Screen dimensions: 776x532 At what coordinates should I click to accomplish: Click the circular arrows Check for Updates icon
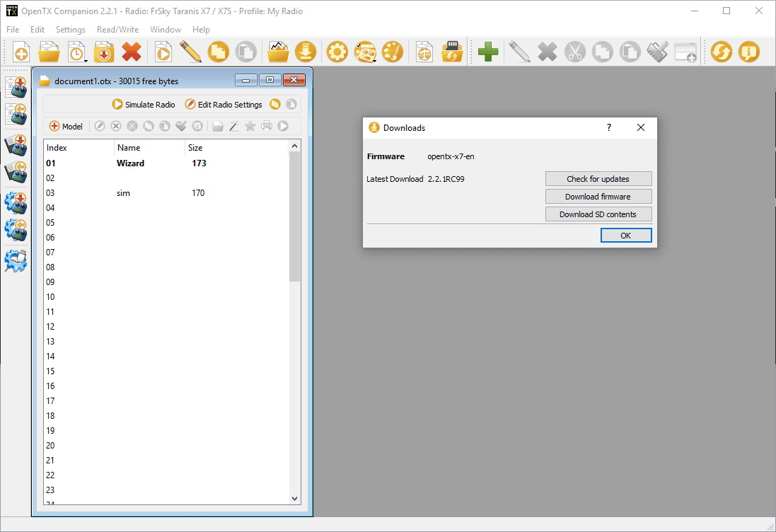[x=722, y=52]
